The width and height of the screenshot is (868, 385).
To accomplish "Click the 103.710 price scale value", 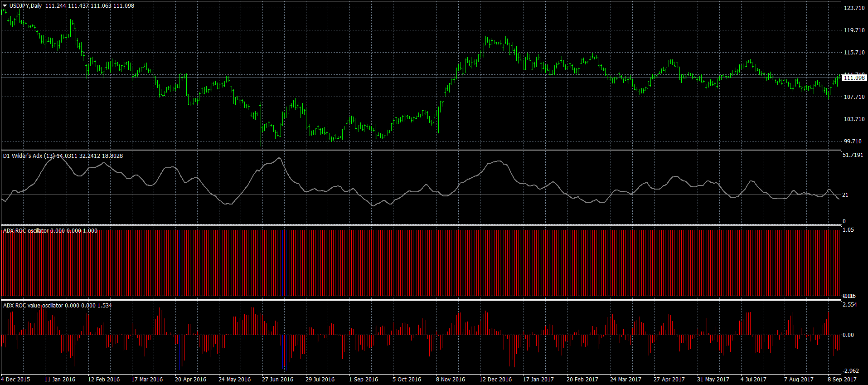I will tap(854, 119).
